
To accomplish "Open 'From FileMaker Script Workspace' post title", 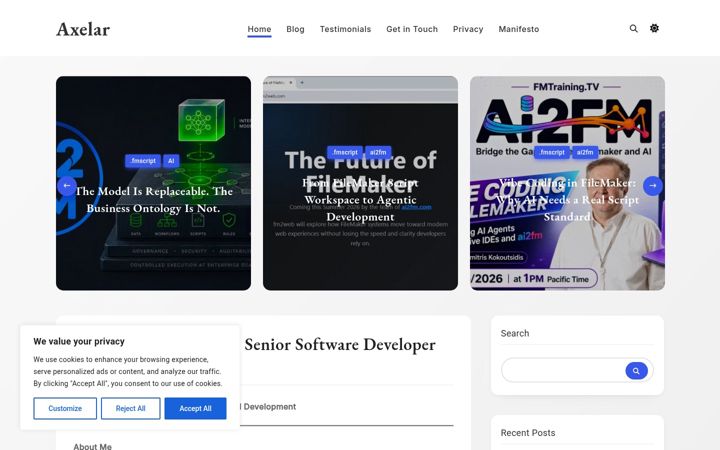I will (x=360, y=200).
